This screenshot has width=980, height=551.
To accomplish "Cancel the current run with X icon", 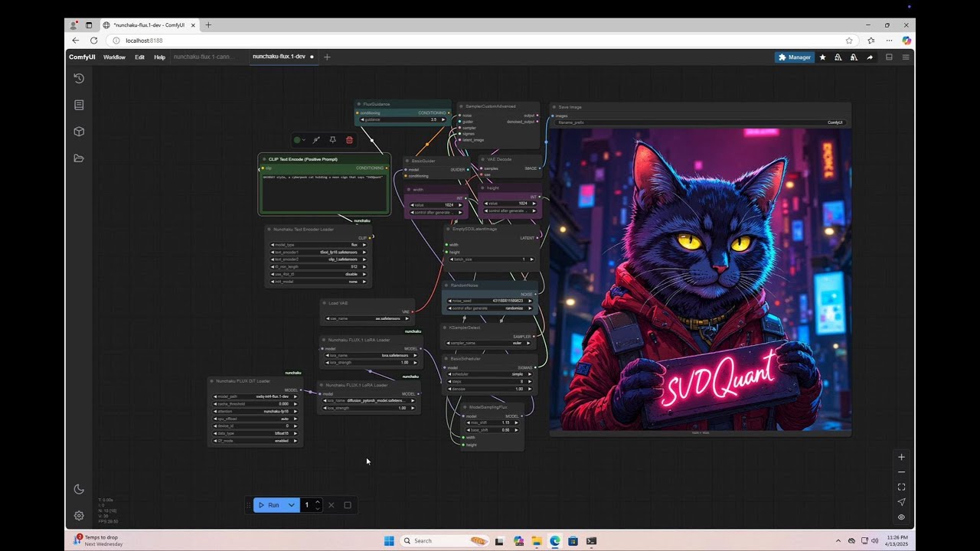I will [331, 505].
